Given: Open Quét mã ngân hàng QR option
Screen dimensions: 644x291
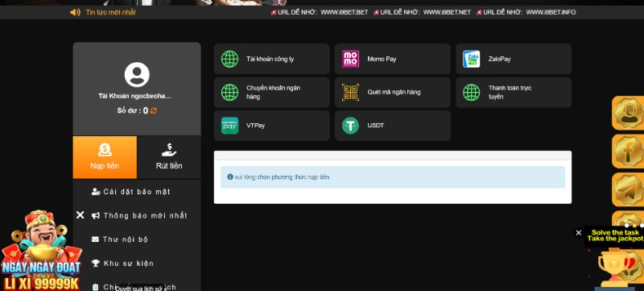Looking at the screenshot, I should 392,92.
